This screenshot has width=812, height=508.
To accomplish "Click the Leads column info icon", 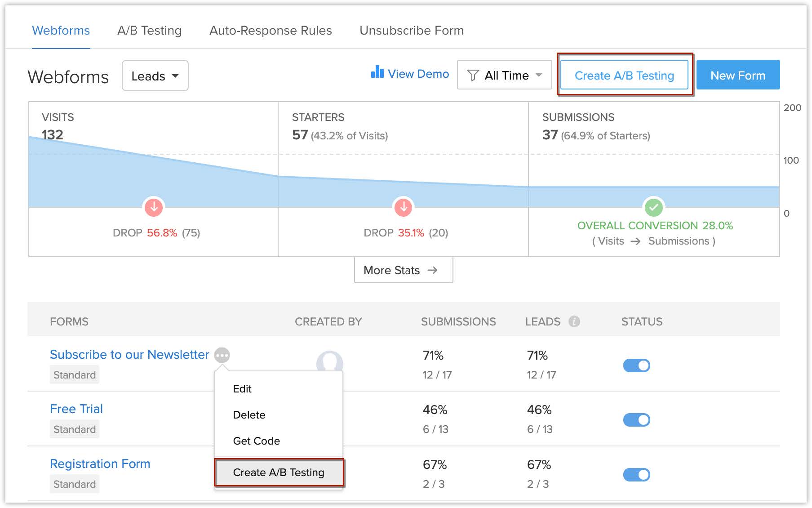I will [x=574, y=321].
